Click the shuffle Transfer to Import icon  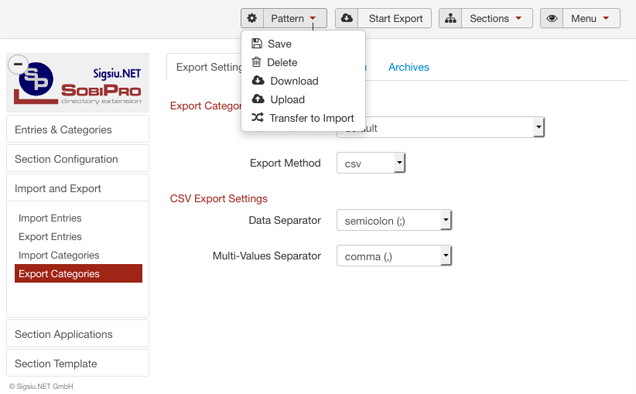(x=258, y=117)
